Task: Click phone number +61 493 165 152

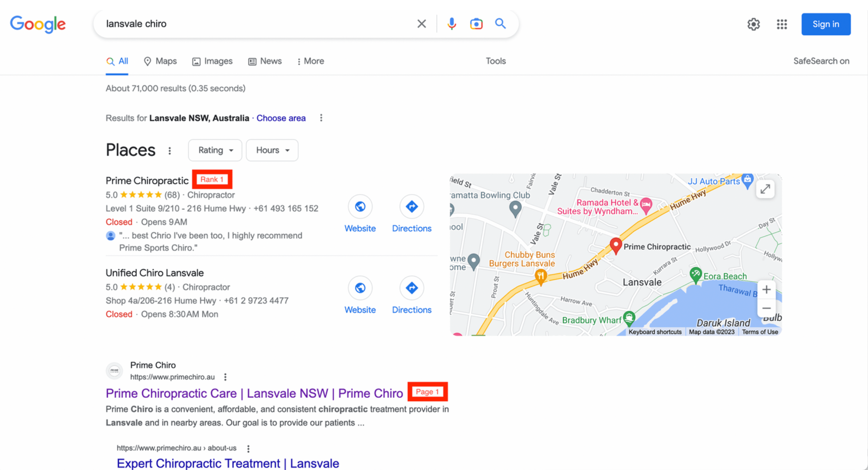Action: click(286, 209)
